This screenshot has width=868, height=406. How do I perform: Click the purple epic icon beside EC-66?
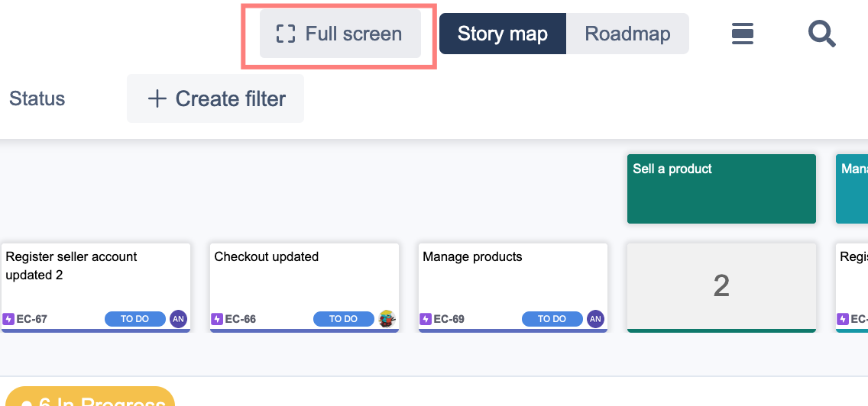pyautogui.click(x=217, y=319)
